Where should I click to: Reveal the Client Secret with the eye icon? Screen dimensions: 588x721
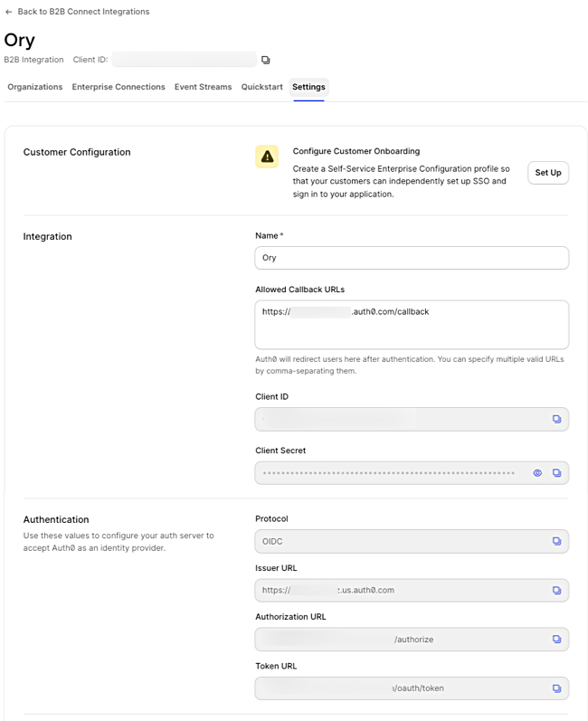tap(537, 473)
